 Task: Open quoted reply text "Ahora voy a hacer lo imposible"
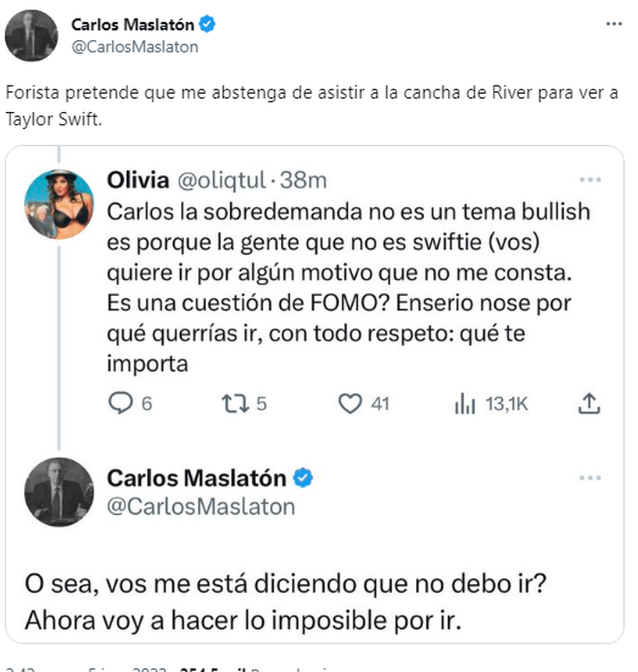(x=242, y=620)
